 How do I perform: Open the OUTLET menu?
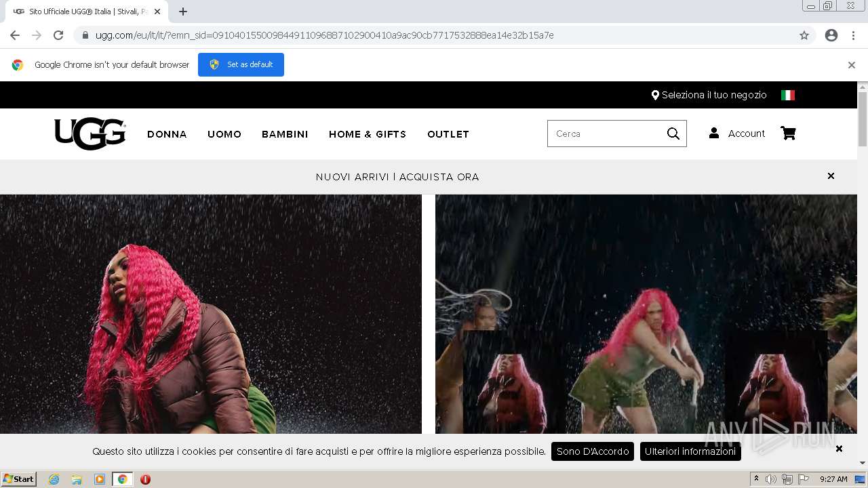click(x=448, y=134)
